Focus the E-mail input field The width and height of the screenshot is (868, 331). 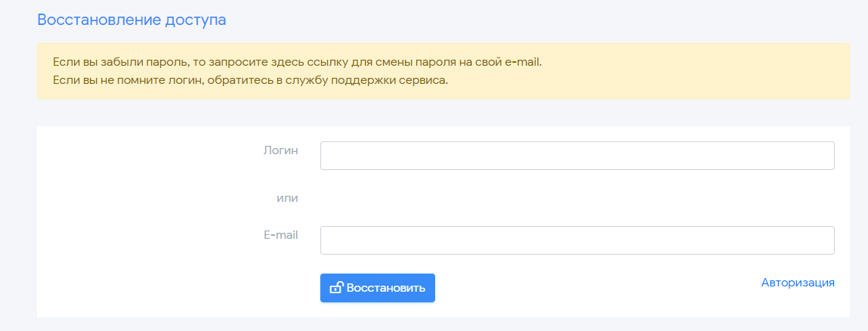577,240
